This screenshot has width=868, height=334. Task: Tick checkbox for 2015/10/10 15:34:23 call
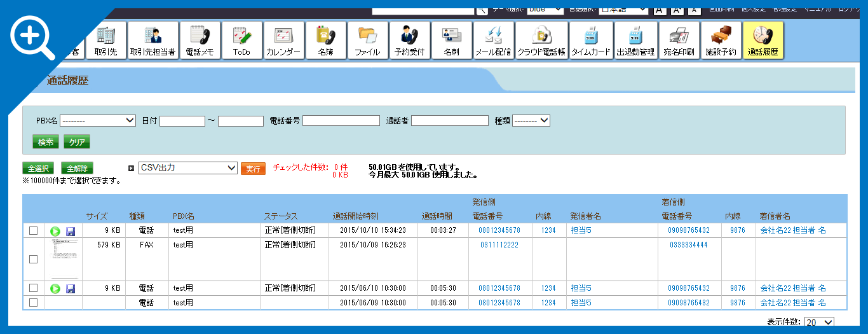pos(33,230)
